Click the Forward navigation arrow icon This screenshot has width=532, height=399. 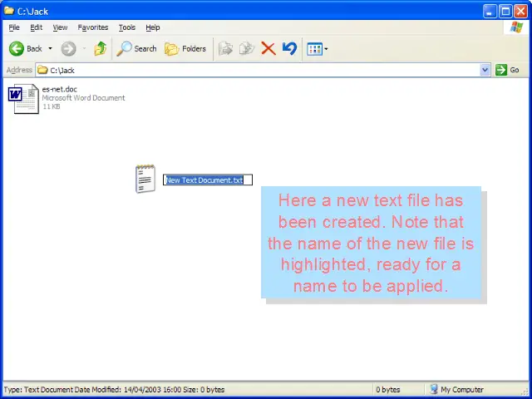point(68,49)
